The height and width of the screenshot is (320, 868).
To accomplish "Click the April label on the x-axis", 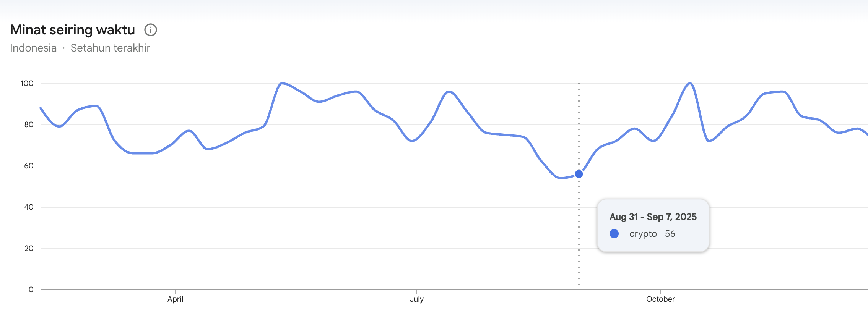I will [175, 299].
